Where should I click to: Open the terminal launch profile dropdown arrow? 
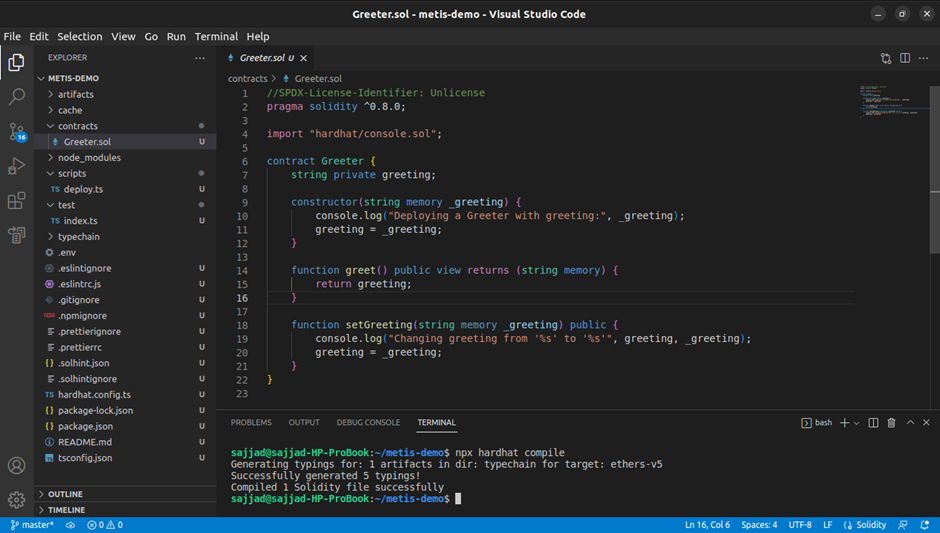coord(857,423)
